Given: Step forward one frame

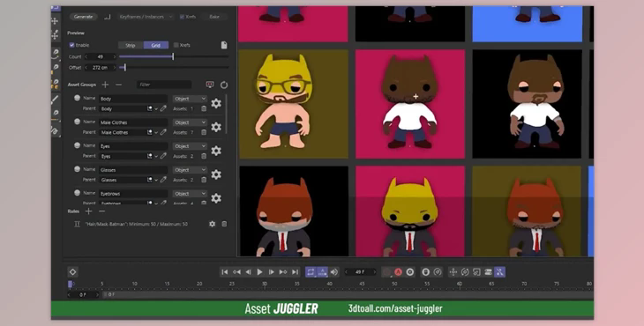Looking at the screenshot, I should pos(271,272).
